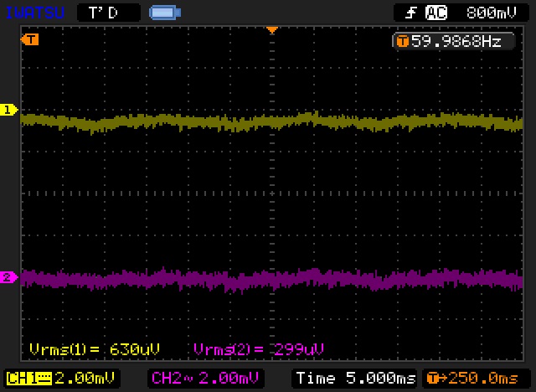Image resolution: width=536 pixels, height=392 pixels.
Task: Click the orange trigger position triangle
Action: click(x=271, y=31)
